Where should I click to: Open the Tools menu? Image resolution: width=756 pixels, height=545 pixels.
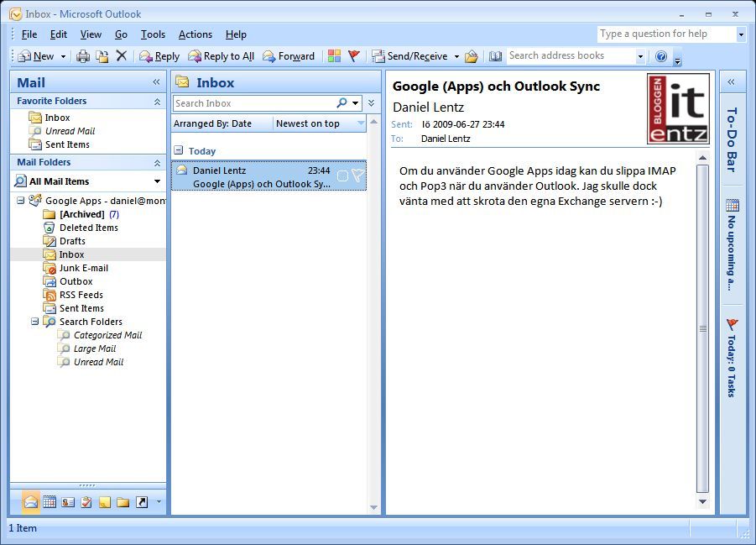(x=153, y=34)
